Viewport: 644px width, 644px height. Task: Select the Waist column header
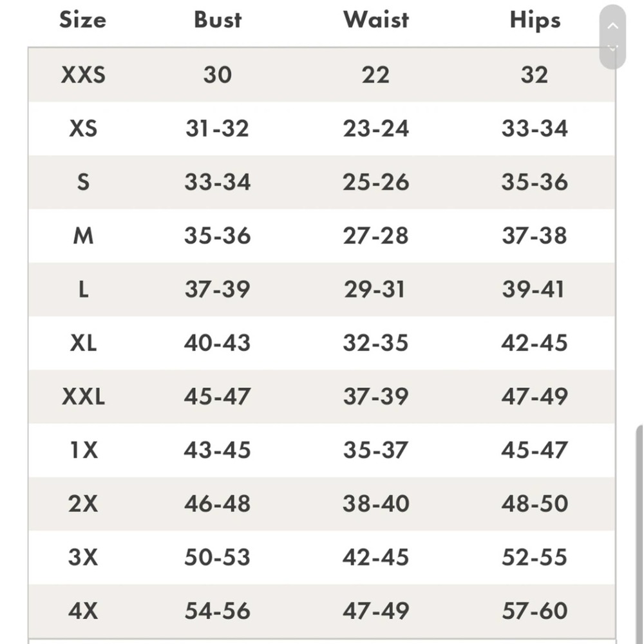coord(376,20)
